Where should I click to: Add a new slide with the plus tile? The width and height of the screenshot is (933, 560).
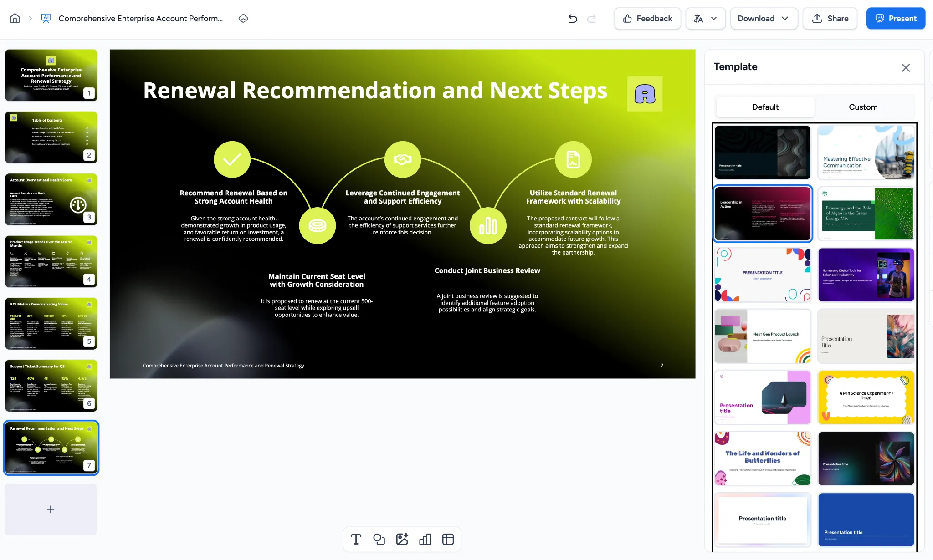pos(51,509)
